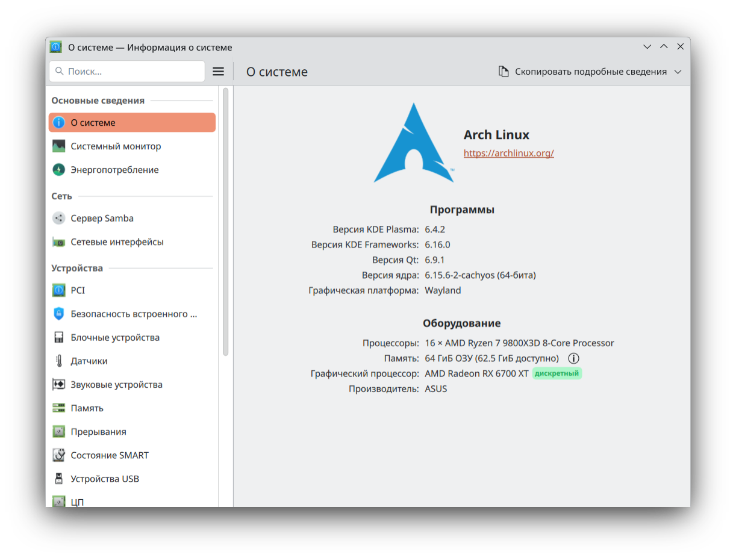Screen dimensions: 736x560
Task: Open the PCI sidebar entry
Action: click(132, 290)
